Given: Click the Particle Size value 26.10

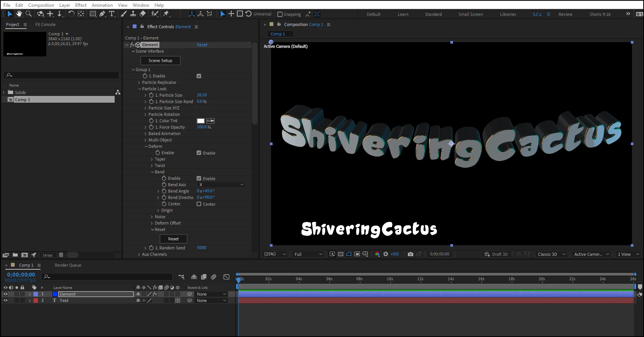Looking at the screenshot, I should click(x=202, y=95).
